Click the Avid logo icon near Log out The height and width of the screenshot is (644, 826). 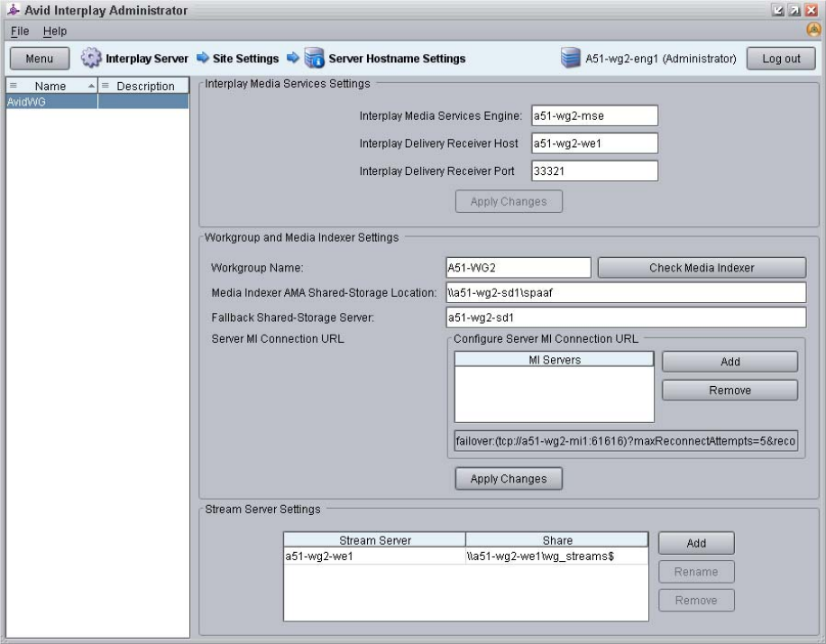(x=814, y=30)
